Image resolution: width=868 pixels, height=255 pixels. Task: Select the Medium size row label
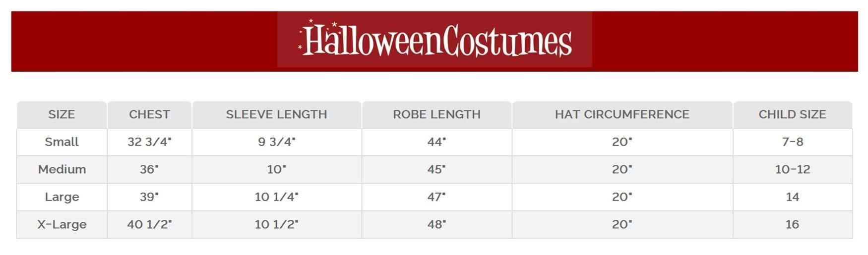[62, 169]
